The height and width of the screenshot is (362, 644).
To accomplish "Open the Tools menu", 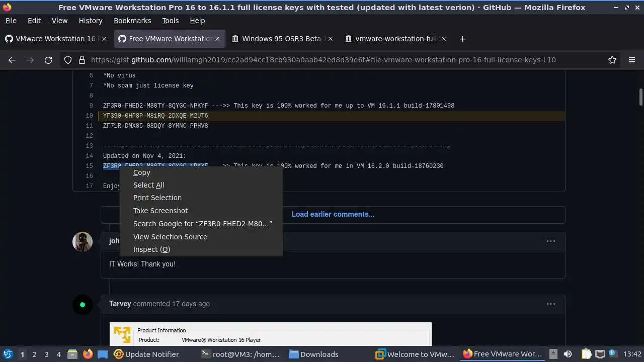I will (171, 21).
